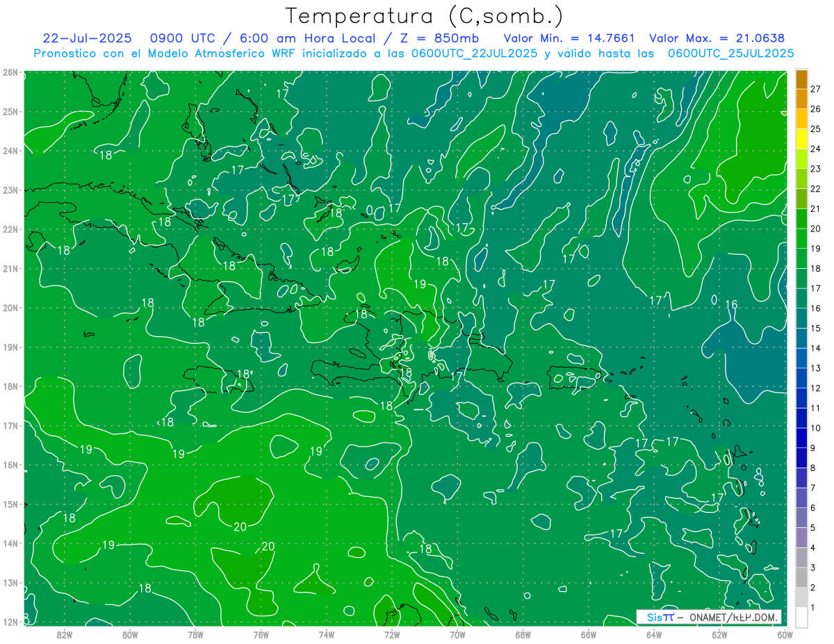Click "Valor Min. = 14.7661" text

pyautogui.click(x=569, y=38)
